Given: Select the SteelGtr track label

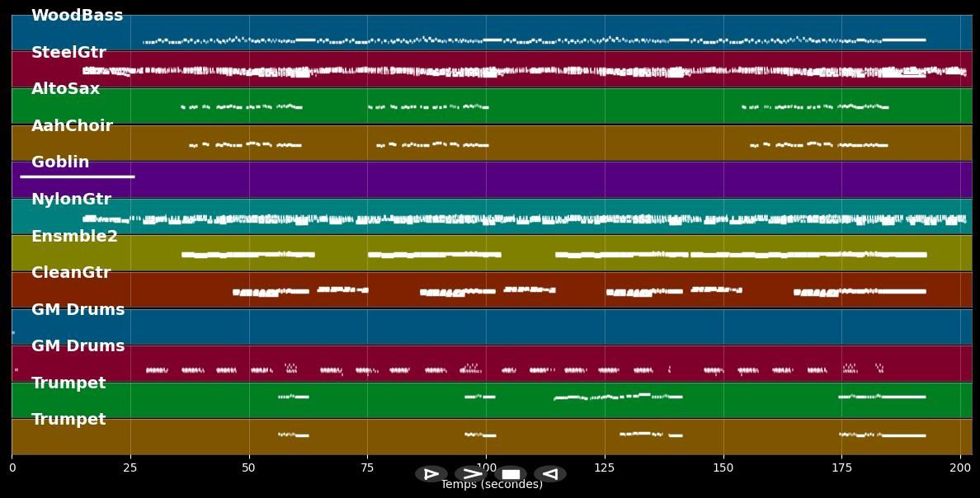Looking at the screenshot, I should [68, 53].
